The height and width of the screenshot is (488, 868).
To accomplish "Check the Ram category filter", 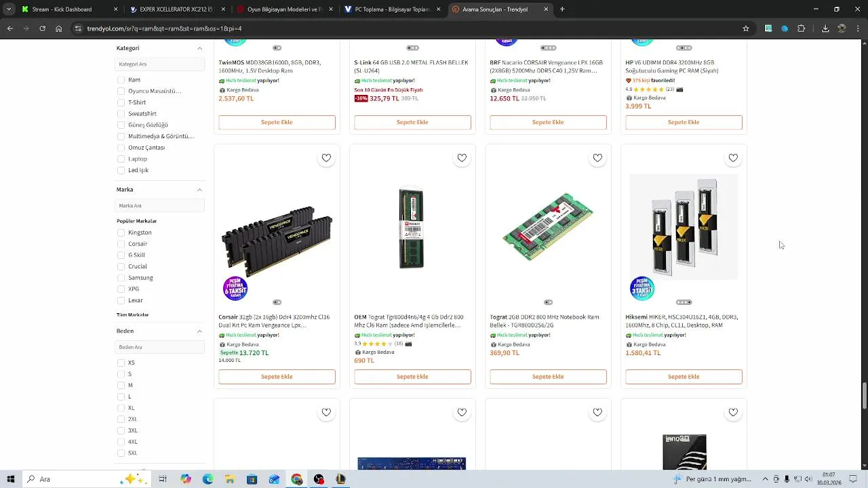I will pyautogui.click(x=121, y=80).
